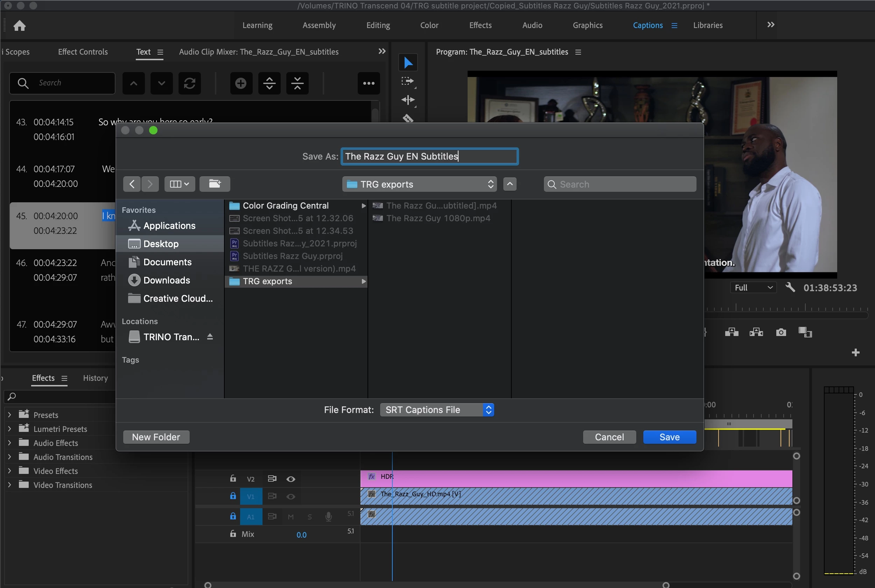Screen dimensions: 875x588
Task: Open the Effect Controls tab
Action: point(83,52)
